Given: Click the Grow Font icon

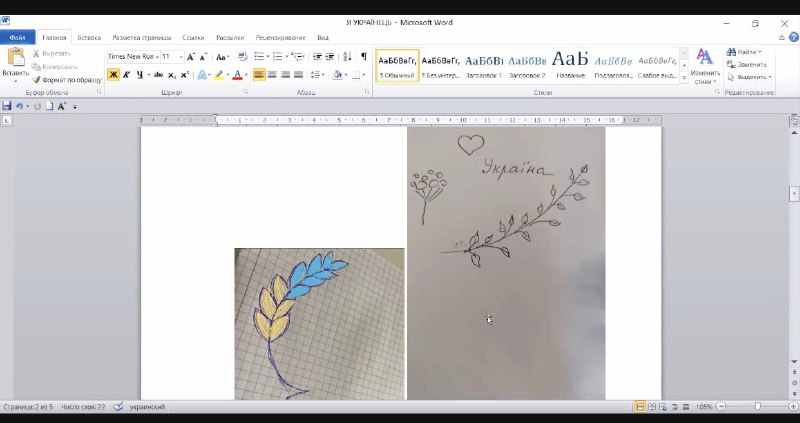Looking at the screenshot, I should pos(190,57).
